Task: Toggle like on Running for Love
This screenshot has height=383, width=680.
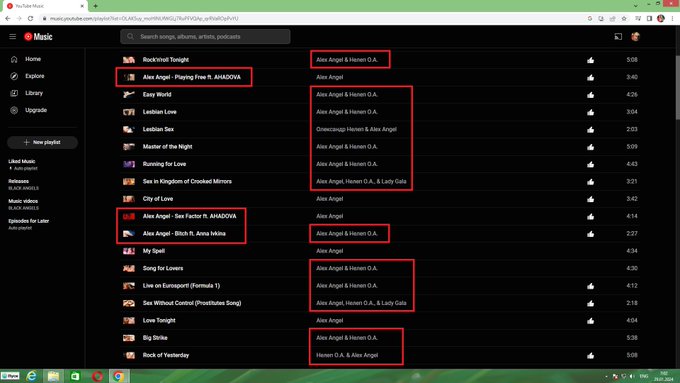Action: 590,164
